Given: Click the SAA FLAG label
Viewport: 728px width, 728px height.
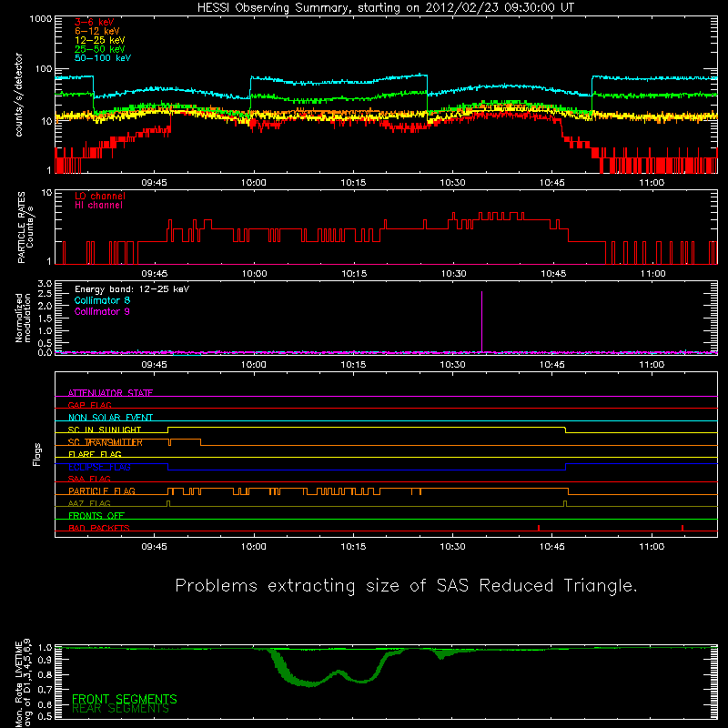Looking at the screenshot, I should click(89, 479).
